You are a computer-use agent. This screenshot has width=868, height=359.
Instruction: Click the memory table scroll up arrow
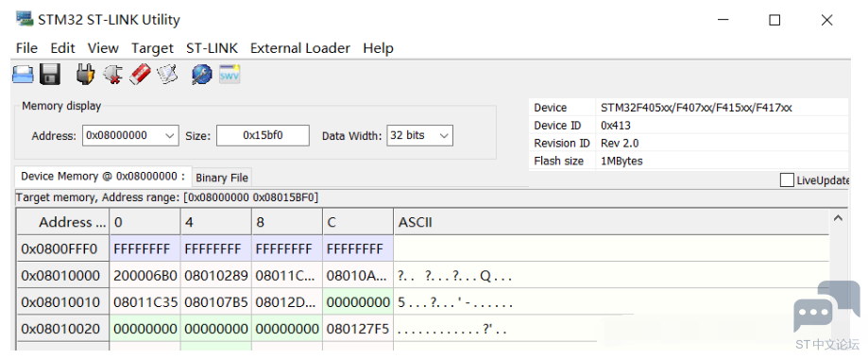838,218
